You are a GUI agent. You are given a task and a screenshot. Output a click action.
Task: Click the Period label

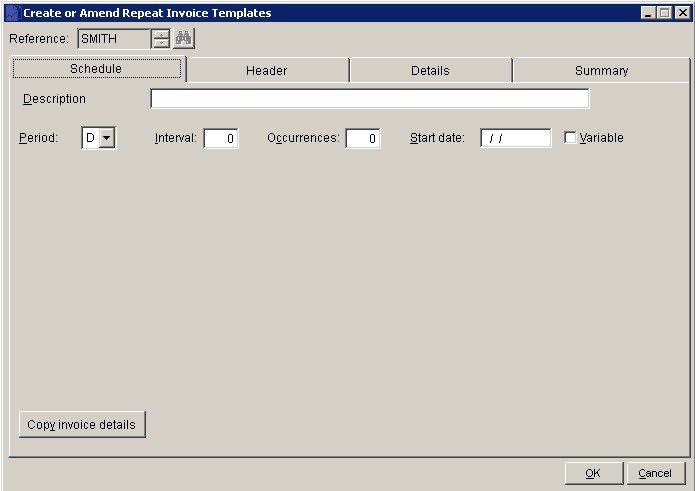[x=39, y=138]
